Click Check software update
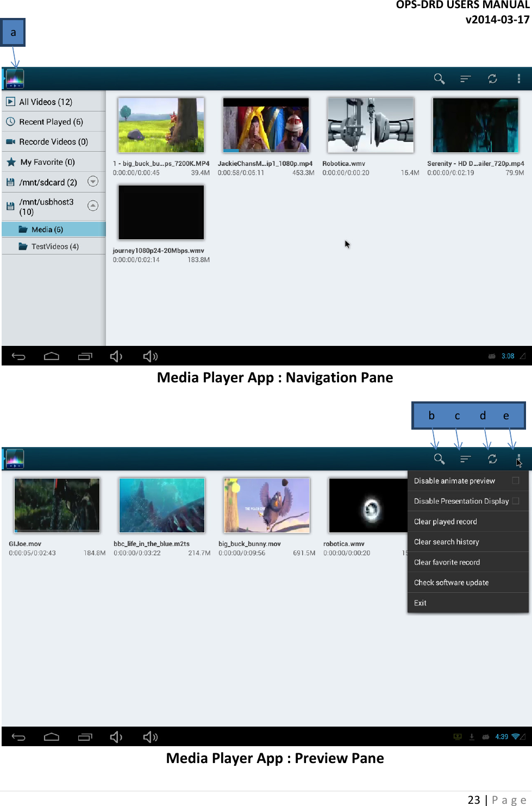532x806 pixels. click(x=451, y=582)
